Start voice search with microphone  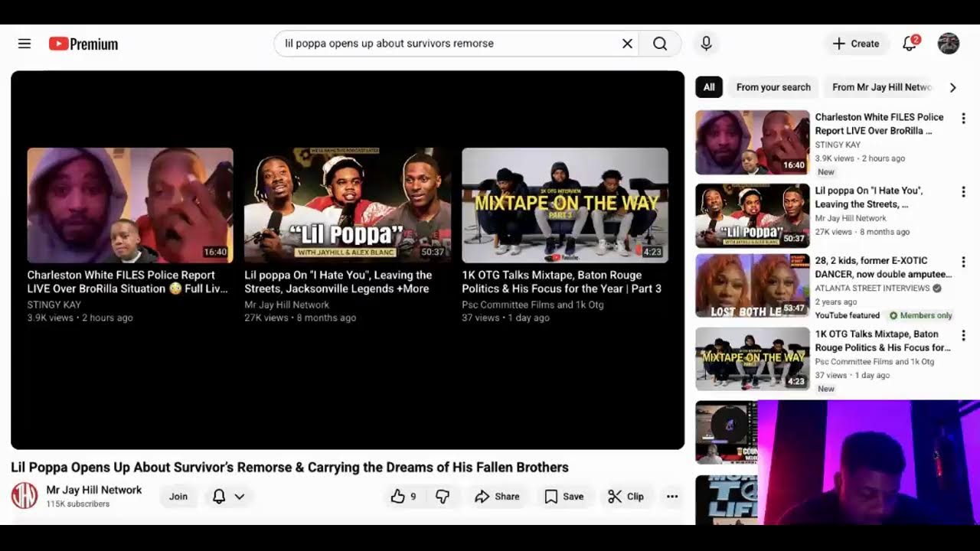(x=706, y=44)
